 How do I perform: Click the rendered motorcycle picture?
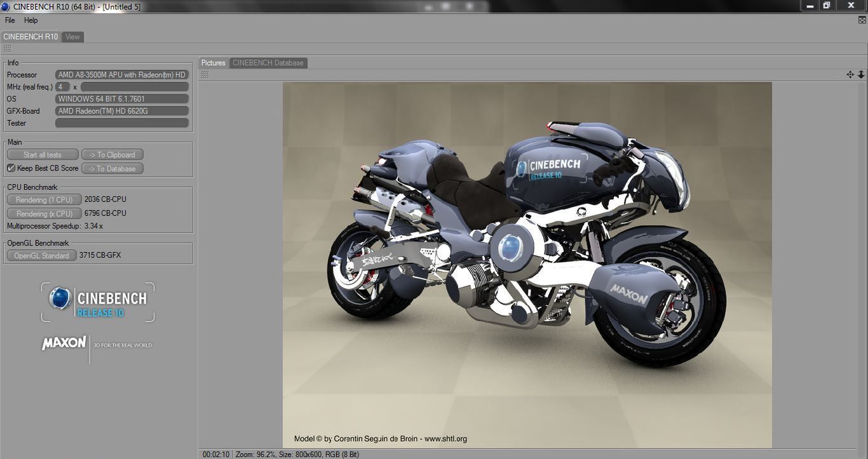point(527,265)
